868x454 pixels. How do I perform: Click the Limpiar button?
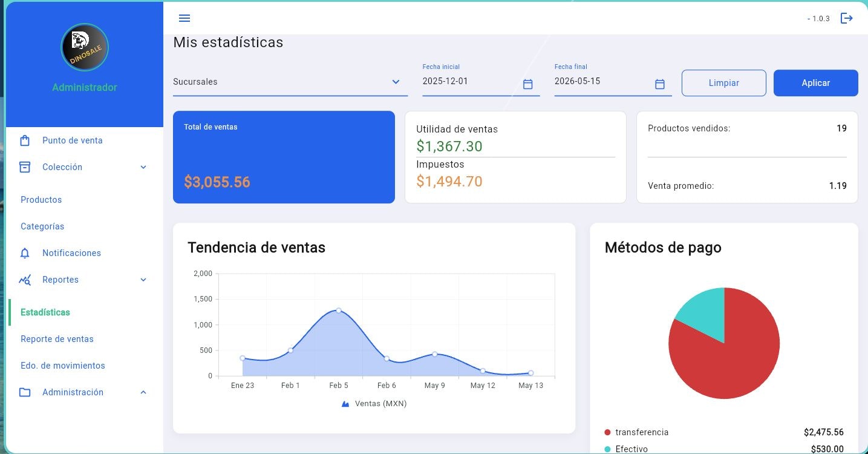tap(724, 83)
